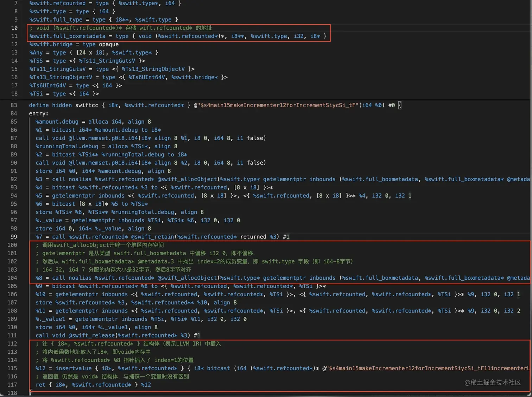Click the "ret { i8*, %swift.refcounted* } %12" line
Viewport: 532px width, 397px height.
(x=93, y=385)
